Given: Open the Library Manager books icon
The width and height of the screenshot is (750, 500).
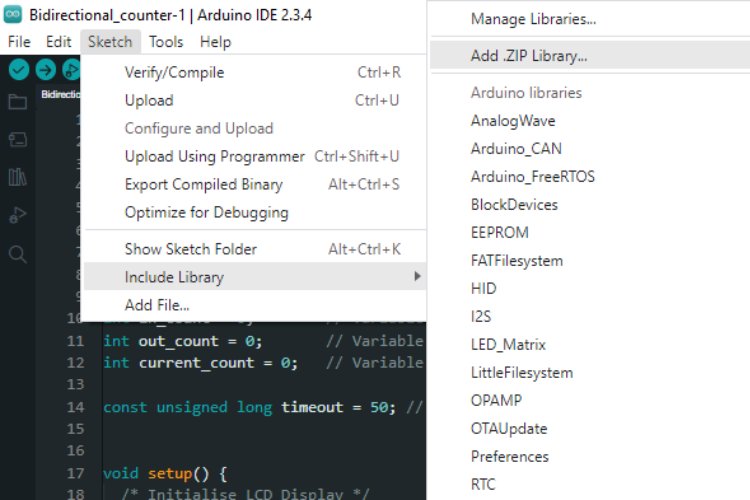Looking at the screenshot, I should point(18,177).
